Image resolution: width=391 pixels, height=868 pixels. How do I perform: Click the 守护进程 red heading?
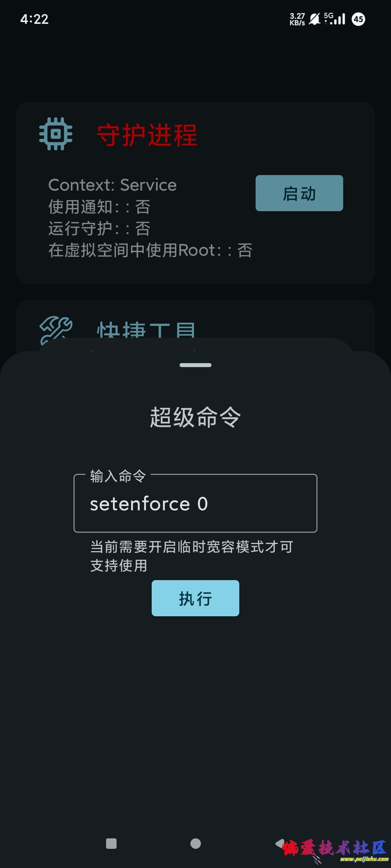147,135
